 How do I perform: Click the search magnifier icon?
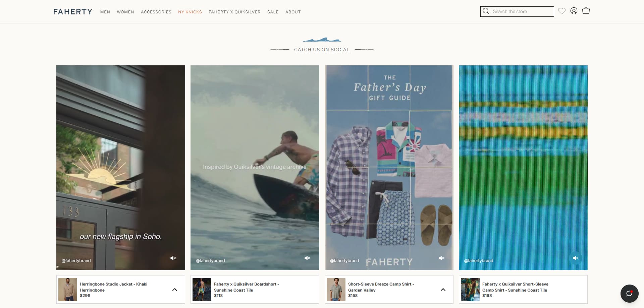click(486, 11)
